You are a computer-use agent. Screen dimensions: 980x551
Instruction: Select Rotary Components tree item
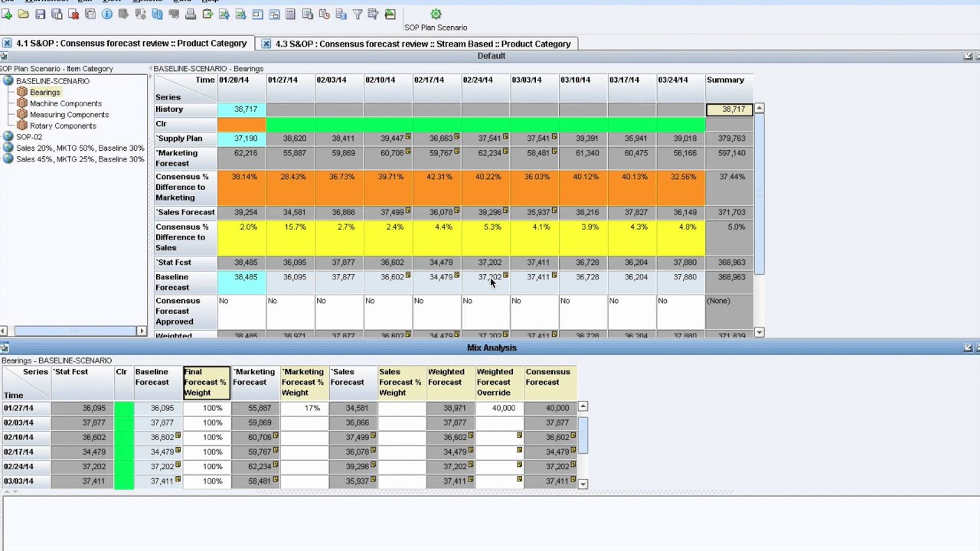click(x=63, y=126)
